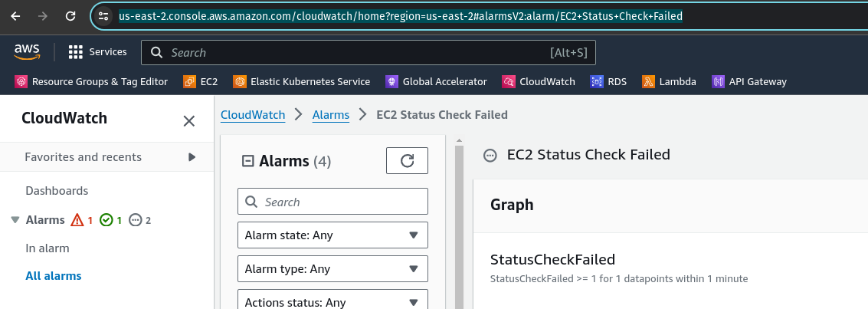Click the orange EC2 icon
The height and width of the screenshot is (309, 868).
click(x=189, y=81)
